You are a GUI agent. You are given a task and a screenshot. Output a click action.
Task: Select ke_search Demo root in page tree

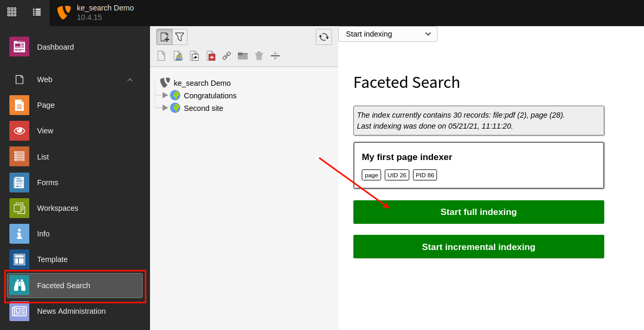(202, 83)
